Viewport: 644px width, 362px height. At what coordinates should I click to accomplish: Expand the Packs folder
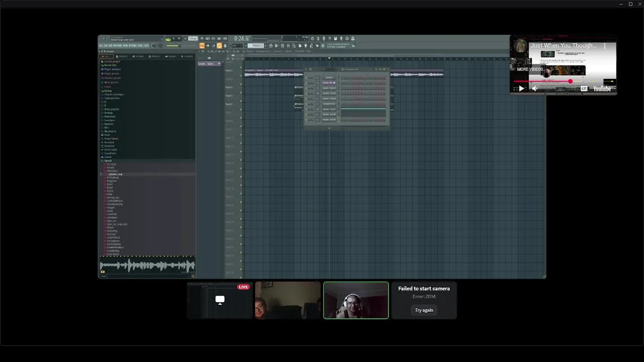coord(107,135)
